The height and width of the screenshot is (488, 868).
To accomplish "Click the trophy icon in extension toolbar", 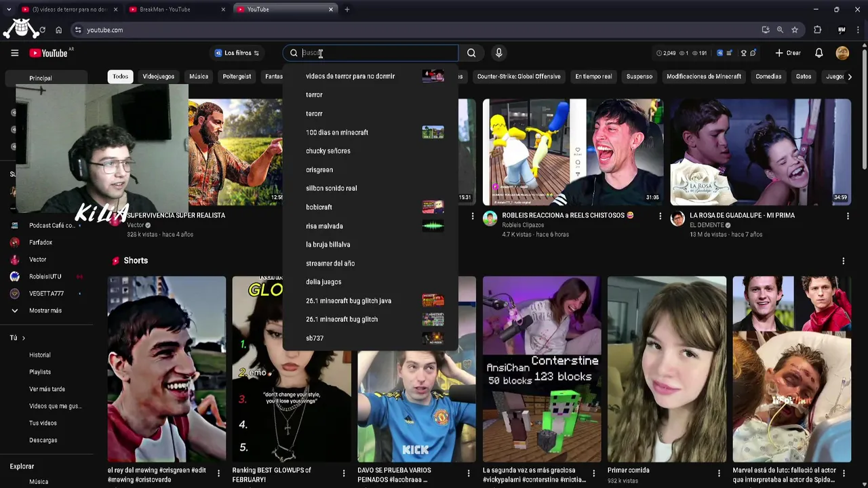I will 743,53.
